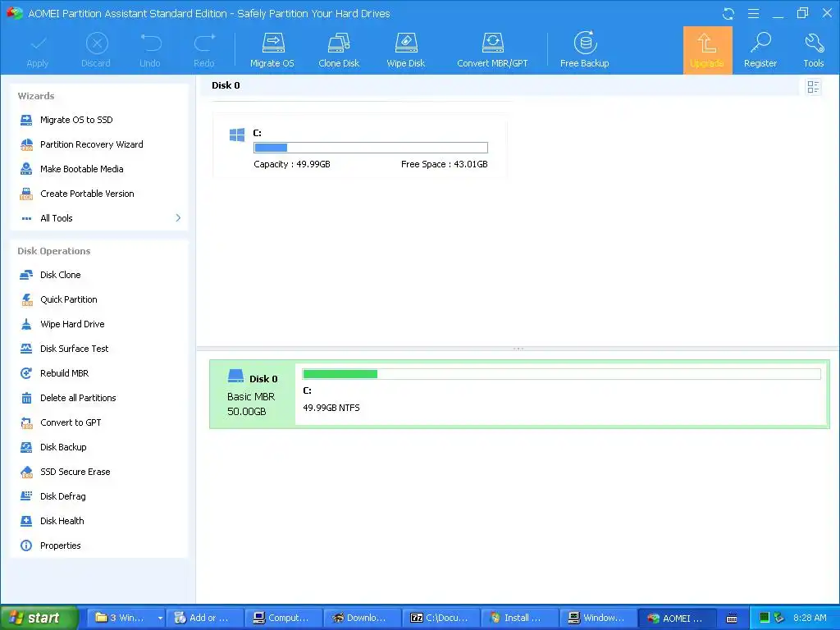
Task: Click the green Disk 0 usage bar
Action: coord(561,374)
